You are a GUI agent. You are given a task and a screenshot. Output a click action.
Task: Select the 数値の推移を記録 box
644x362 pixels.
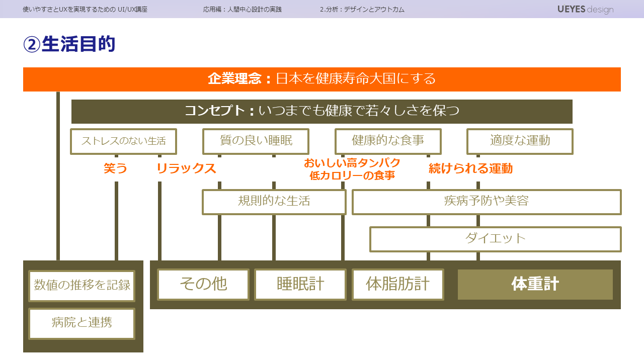[82, 286]
